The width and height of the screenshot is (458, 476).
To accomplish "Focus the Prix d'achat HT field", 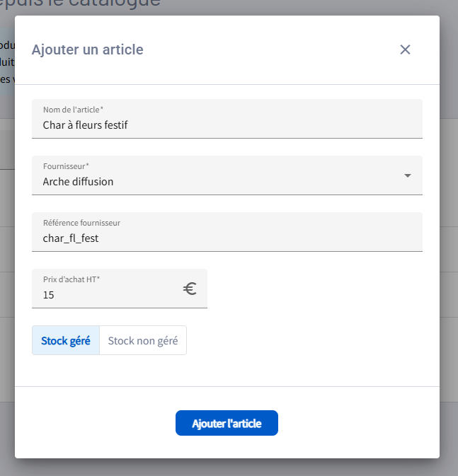I will (x=106, y=295).
